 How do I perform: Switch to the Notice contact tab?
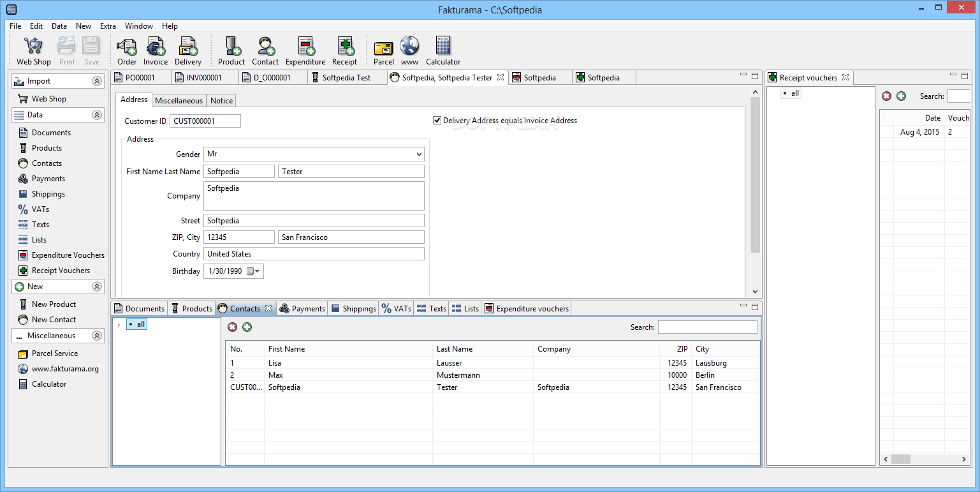pos(221,100)
